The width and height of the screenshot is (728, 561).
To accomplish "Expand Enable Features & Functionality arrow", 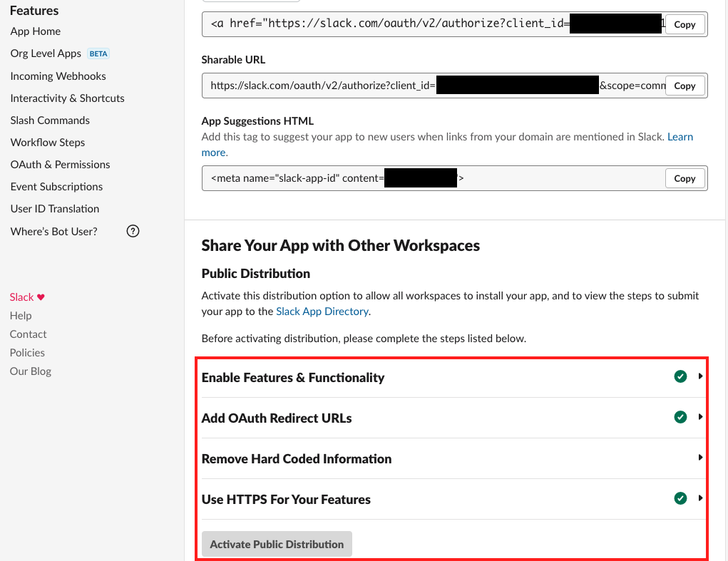I will coord(700,376).
